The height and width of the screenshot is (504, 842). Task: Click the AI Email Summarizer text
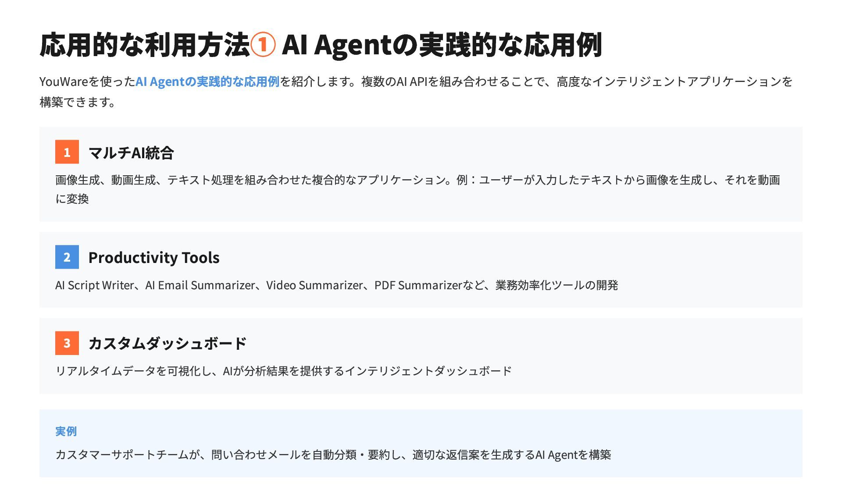pyautogui.click(x=200, y=285)
